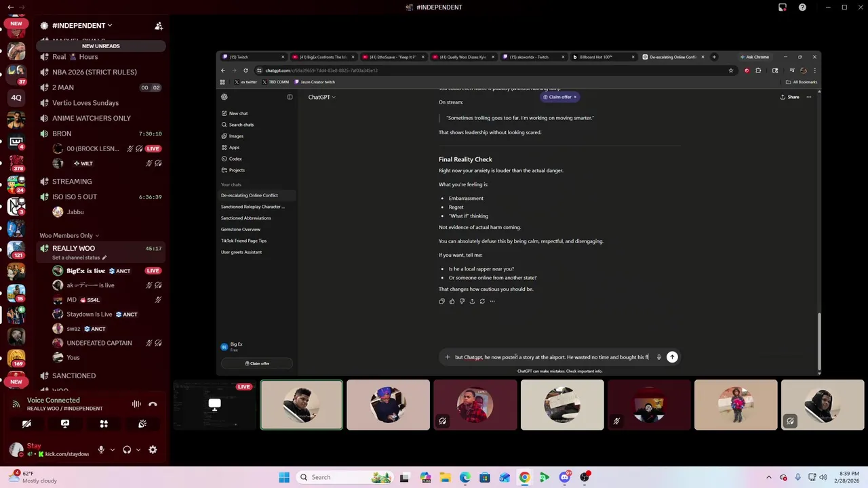The width and height of the screenshot is (868, 488).
Task: Open more actions under ChatGPT response
Action: pyautogui.click(x=492, y=301)
